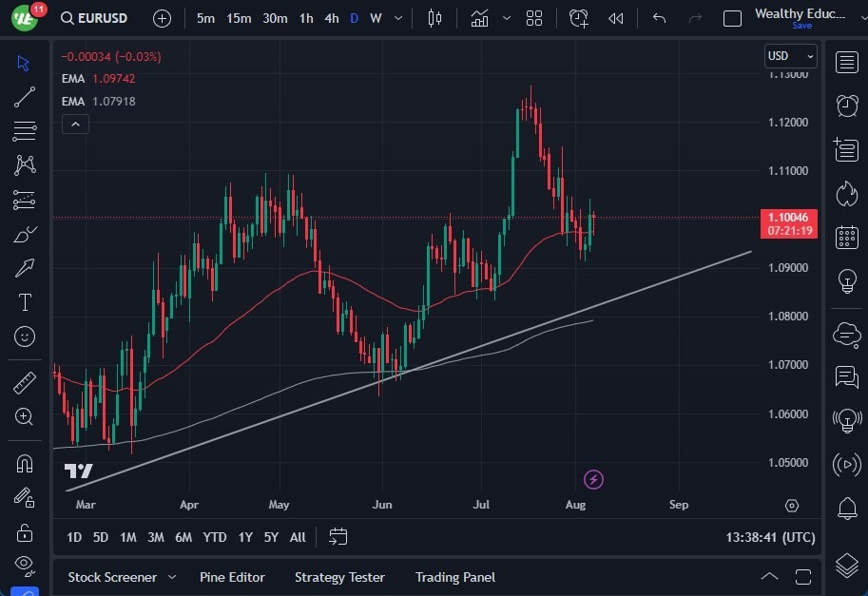Viewport: 868px width, 596px height.
Task: Enable magnet mode for drawings
Action: click(24, 463)
